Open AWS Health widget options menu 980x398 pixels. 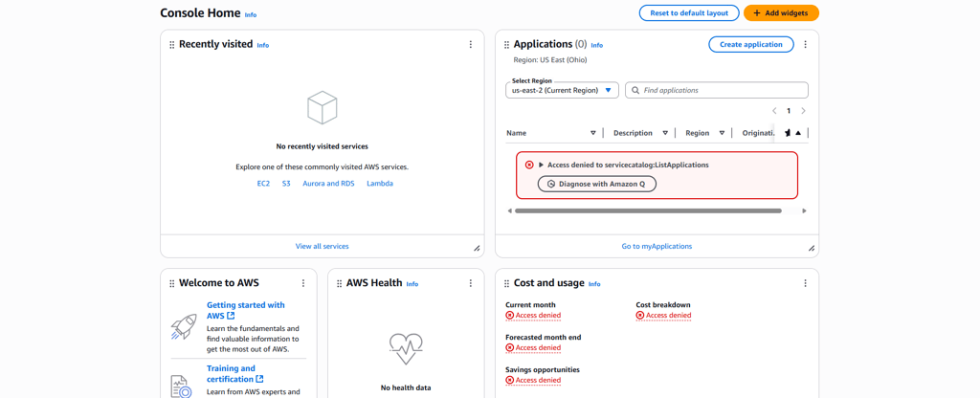(471, 283)
